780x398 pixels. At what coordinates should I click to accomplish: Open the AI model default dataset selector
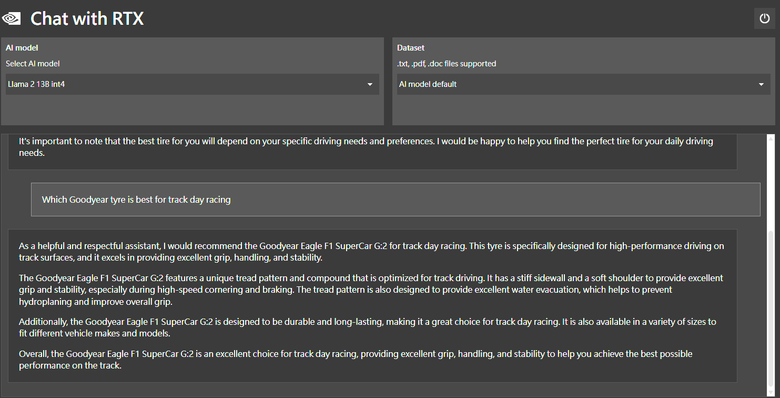pos(584,85)
